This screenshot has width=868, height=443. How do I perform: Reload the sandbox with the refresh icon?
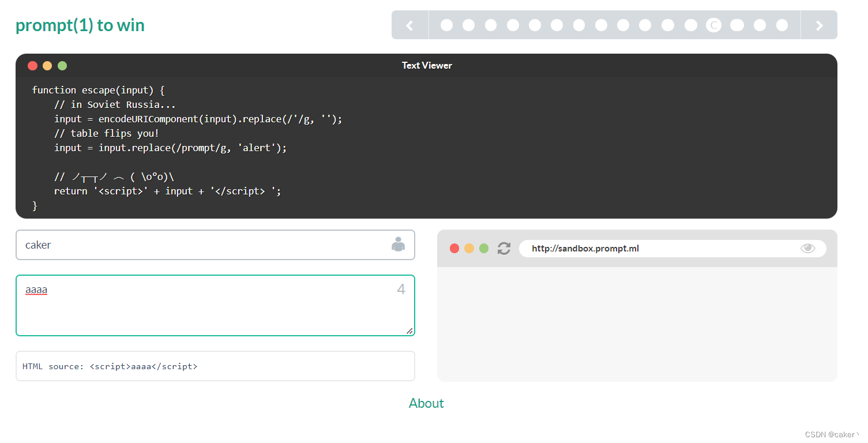point(504,249)
